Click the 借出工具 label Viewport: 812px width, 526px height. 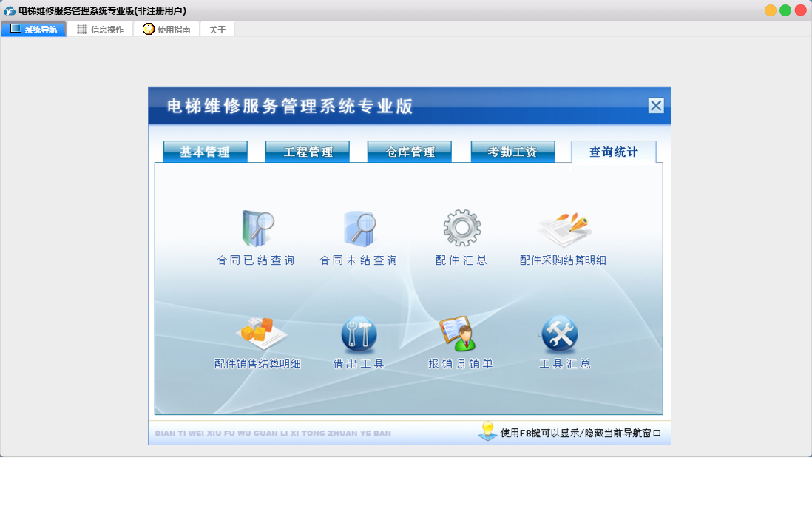(x=359, y=364)
